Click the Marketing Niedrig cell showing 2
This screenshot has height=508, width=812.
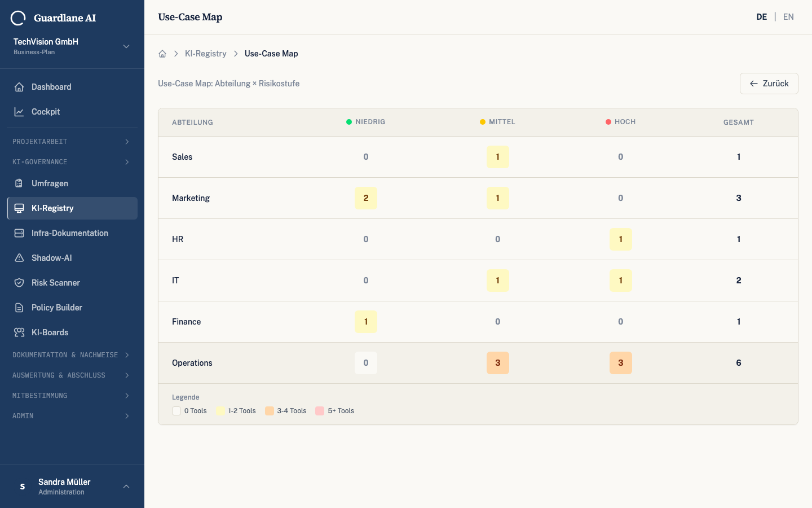(366, 198)
